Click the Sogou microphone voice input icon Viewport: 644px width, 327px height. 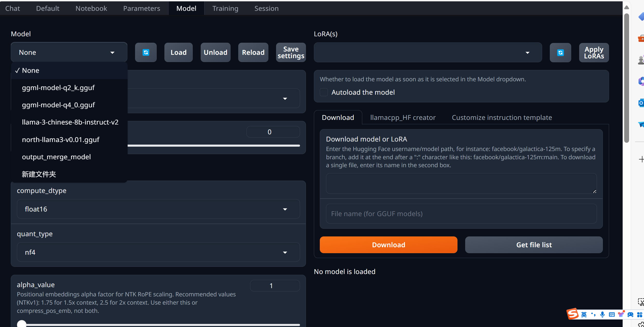pos(602,314)
